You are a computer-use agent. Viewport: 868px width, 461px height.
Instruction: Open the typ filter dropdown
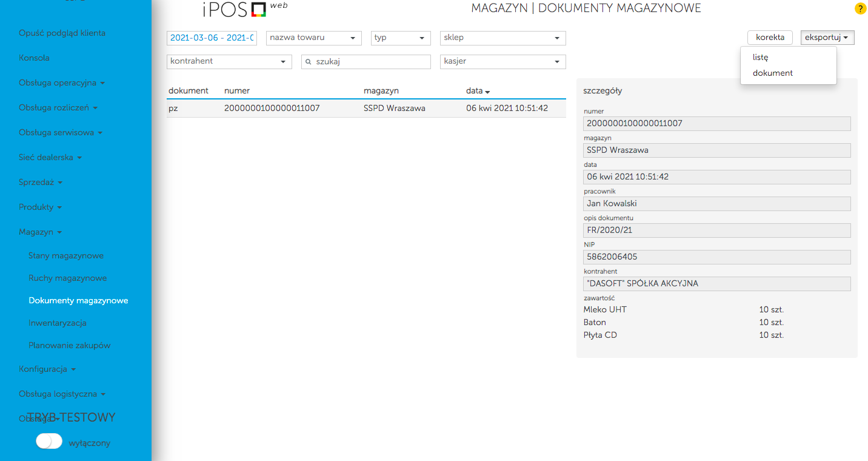[x=400, y=38]
